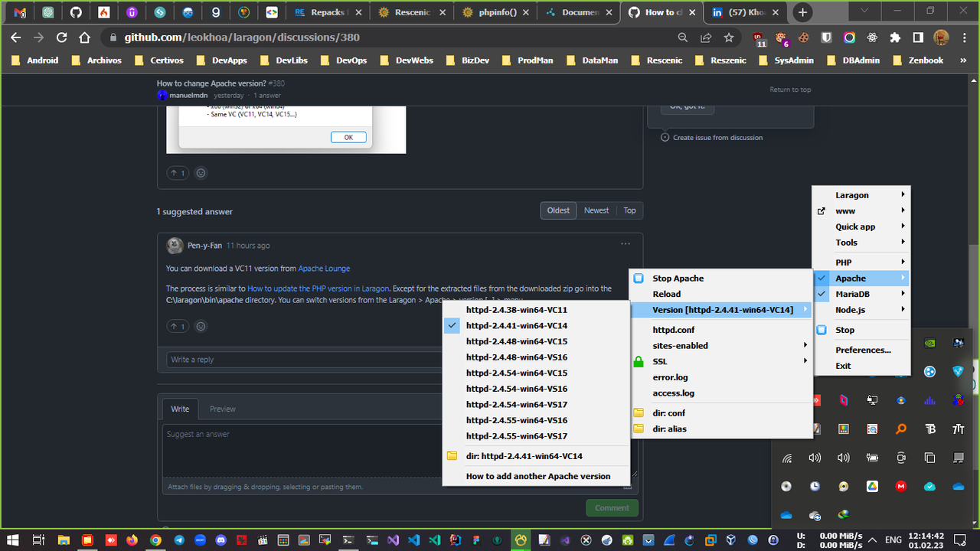Add emoji reaction to the original post
Viewport: 980px width, 551px height.
[x=201, y=173]
